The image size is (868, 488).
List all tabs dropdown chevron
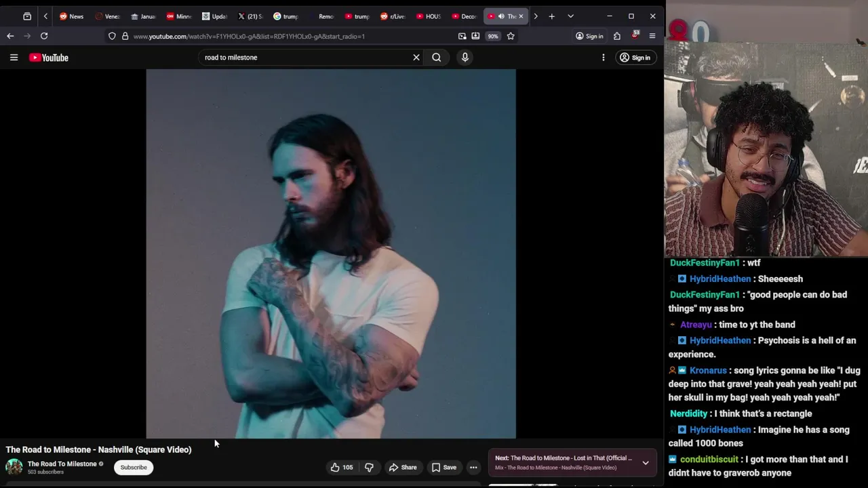(570, 16)
